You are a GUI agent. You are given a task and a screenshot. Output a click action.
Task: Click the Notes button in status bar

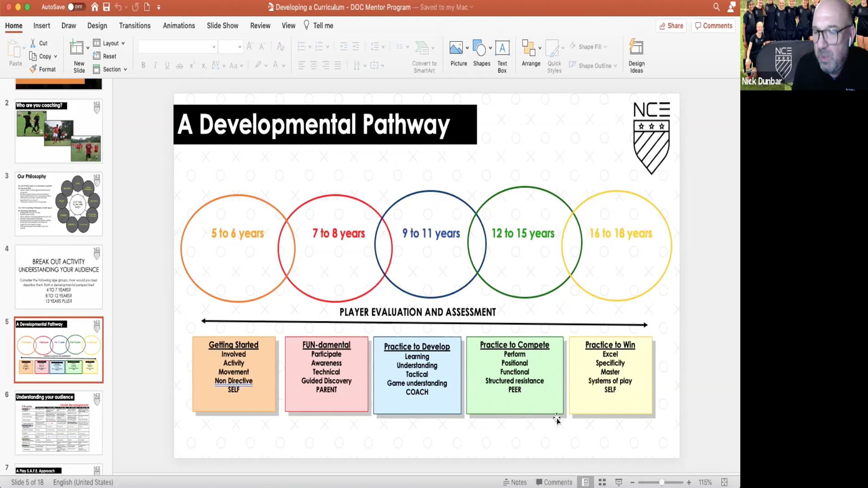(x=515, y=482)
